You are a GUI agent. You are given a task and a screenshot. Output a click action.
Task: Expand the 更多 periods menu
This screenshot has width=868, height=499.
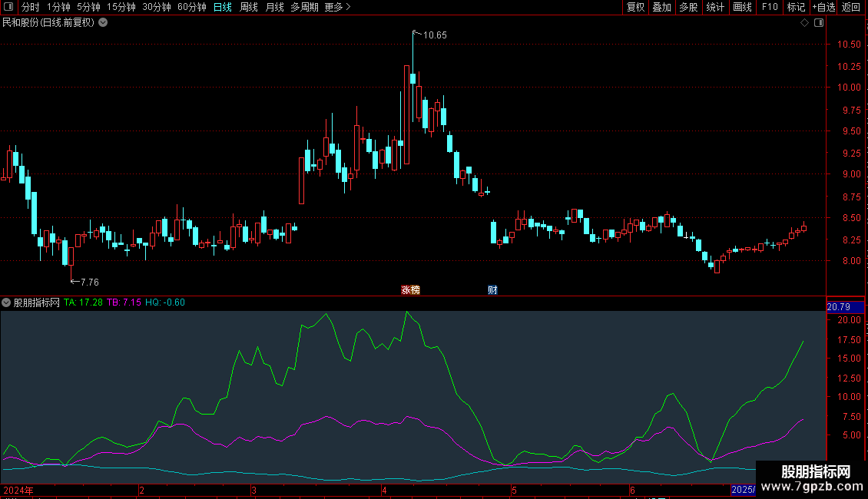337,7
